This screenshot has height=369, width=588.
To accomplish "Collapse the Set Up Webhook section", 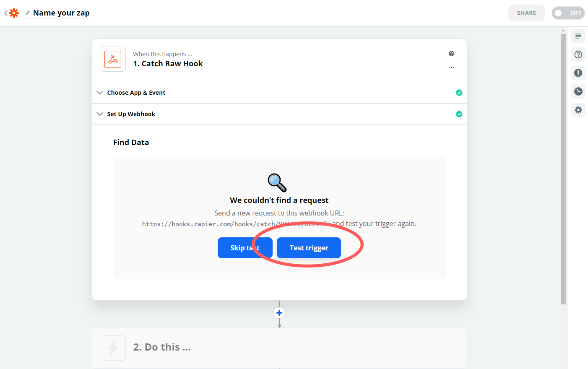I will click(x=100, y=114).
